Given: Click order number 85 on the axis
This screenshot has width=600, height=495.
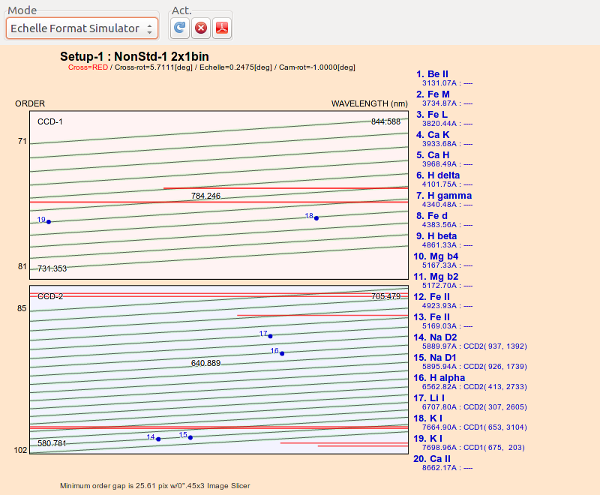Looking at the screenshot, I should [x=22, y=308].
